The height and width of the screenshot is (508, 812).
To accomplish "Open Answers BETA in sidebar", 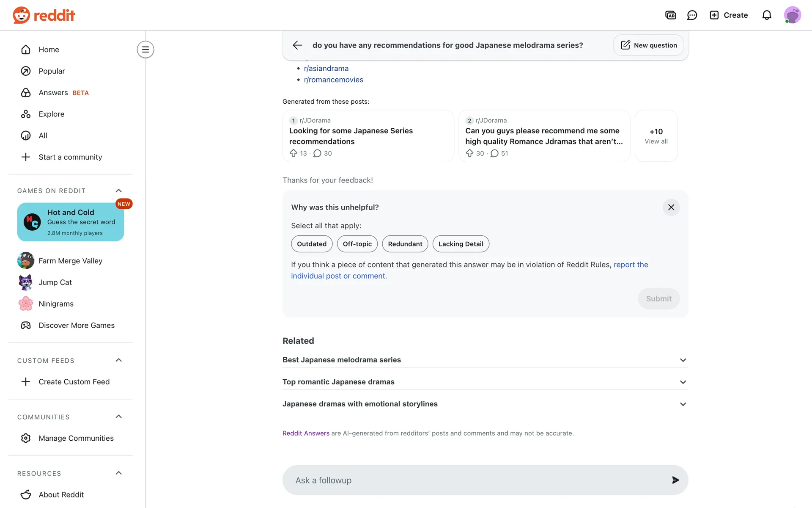I will coord(53,93).
